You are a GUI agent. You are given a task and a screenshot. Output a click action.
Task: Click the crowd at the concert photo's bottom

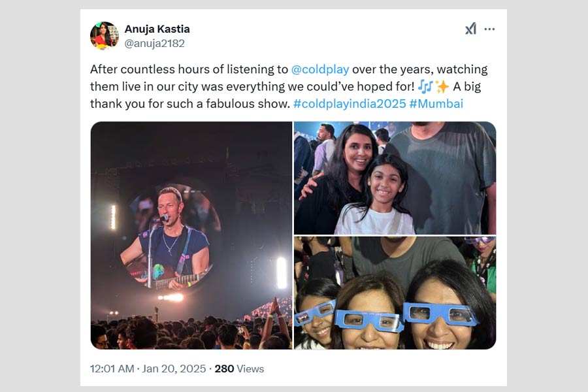tap(189, 333)
